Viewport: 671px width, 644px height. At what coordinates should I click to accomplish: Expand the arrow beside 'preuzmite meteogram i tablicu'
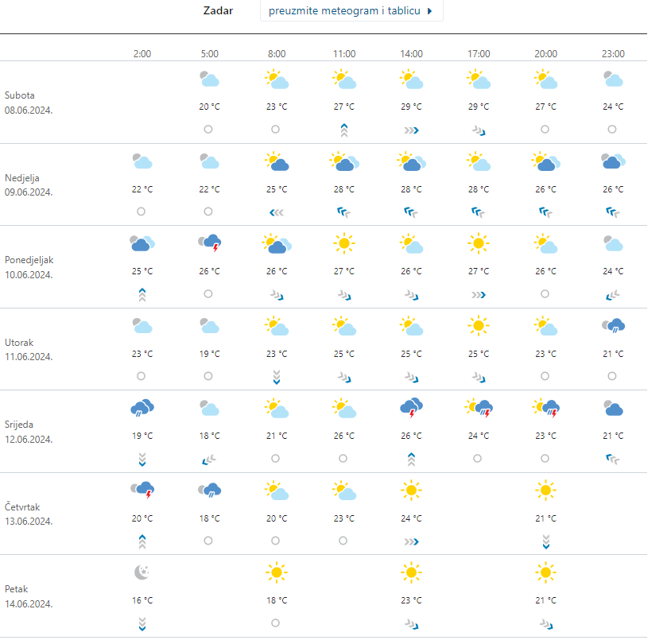tap(430, 11)
